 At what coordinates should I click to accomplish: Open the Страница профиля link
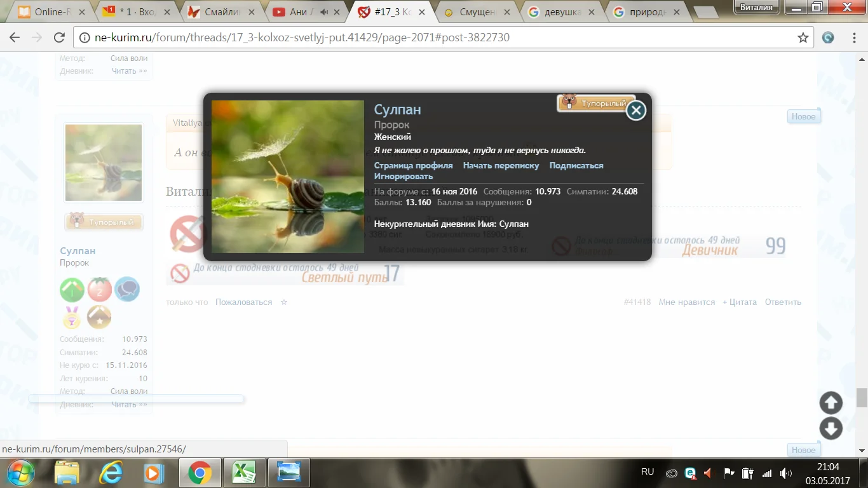413,165
